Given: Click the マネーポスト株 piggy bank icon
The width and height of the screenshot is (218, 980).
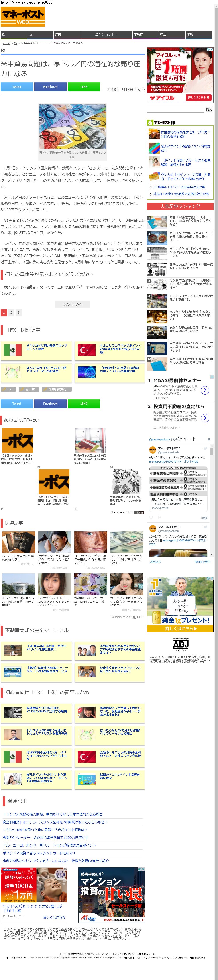Looking at the screenshot, I should coord(150,123).
